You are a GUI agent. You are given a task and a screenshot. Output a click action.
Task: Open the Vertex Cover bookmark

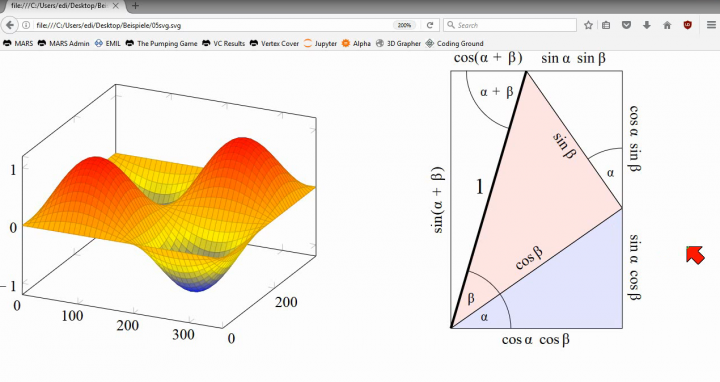pos(275,44)
